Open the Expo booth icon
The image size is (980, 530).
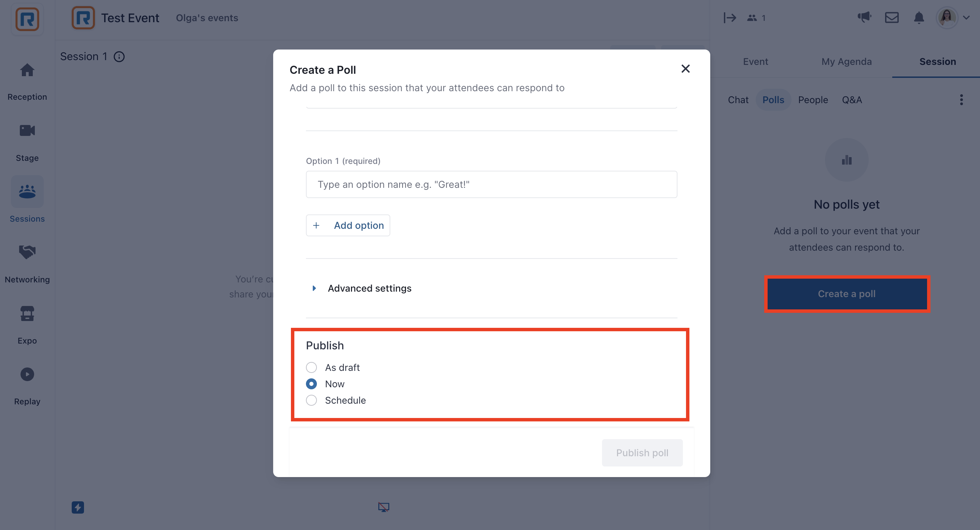pos(27,313)
